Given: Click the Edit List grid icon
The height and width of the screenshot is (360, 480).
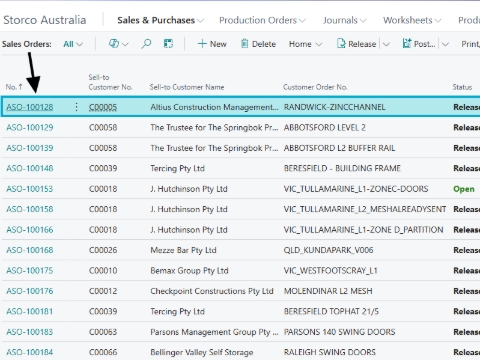Looking at the screenshot, I should click(168, 44).
